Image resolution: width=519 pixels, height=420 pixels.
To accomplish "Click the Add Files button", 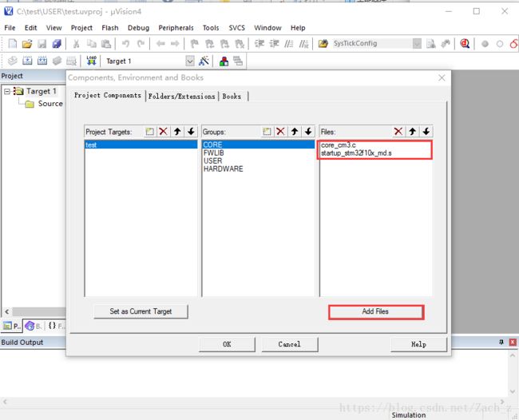I will [x=376, y=311].
